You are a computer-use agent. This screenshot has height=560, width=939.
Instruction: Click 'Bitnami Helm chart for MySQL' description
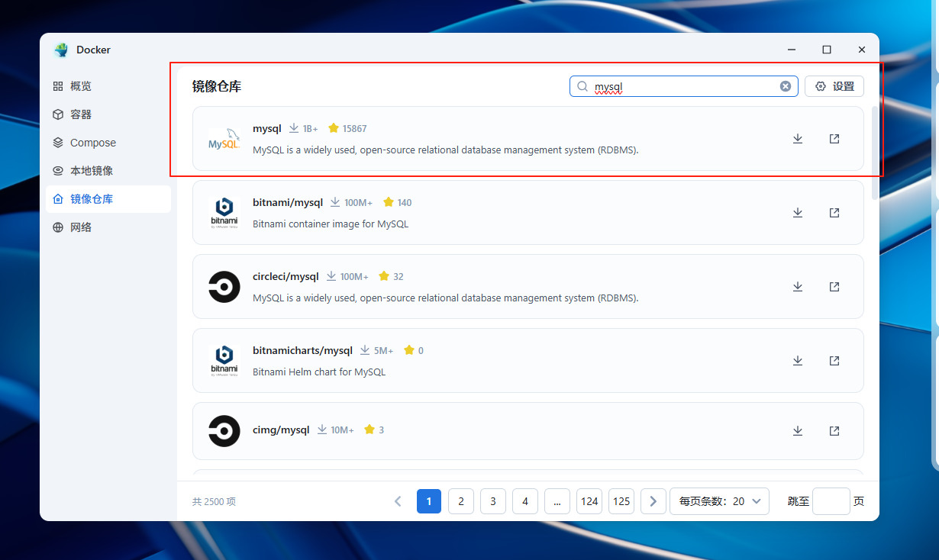319,372
